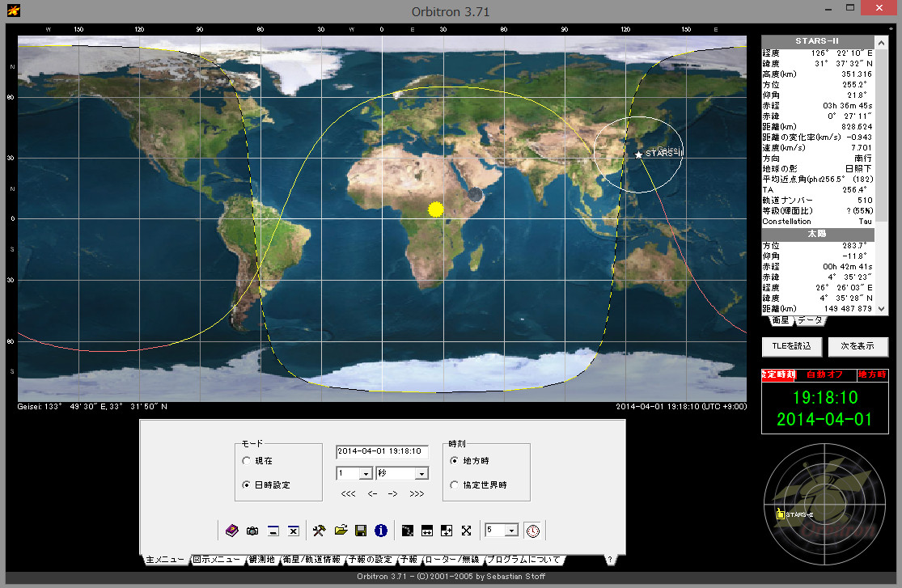Click the STARS-II header in the data panel
This screenshot has height=588, width=902.
pos(817,41)
